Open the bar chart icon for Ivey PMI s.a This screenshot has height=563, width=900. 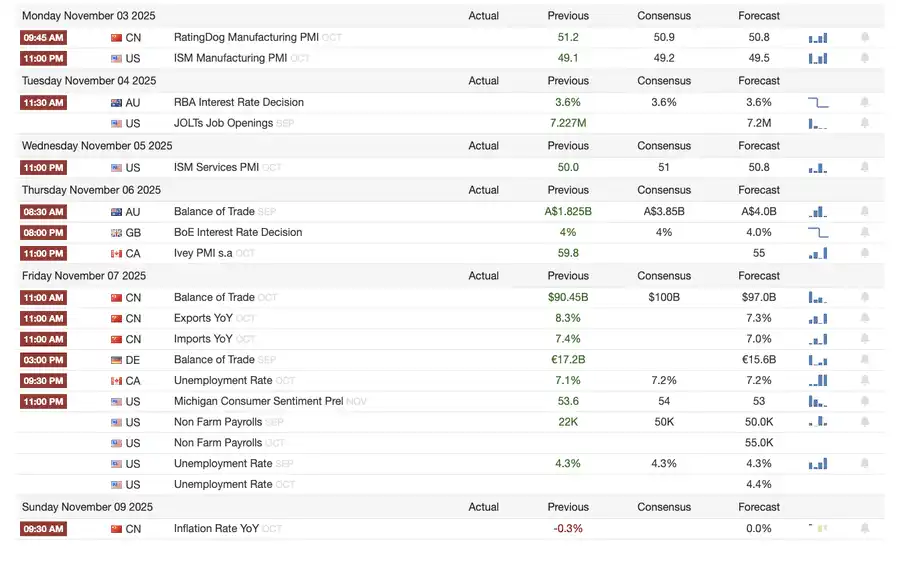(818, 254)
